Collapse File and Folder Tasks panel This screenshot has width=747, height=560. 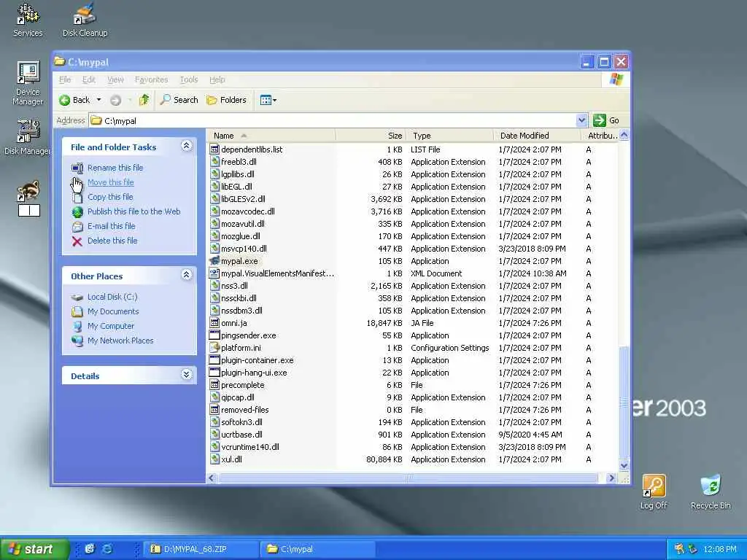pyautogui.click(x=186, y=146)
